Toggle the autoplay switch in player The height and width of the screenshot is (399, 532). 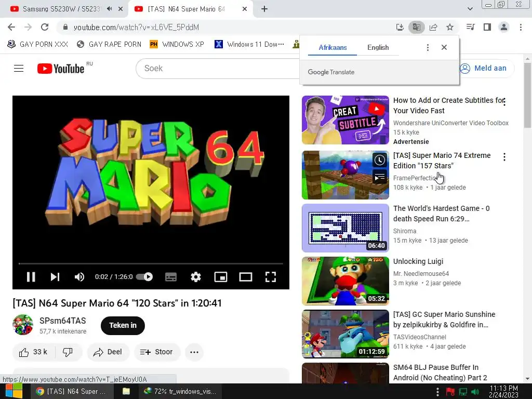click(x=144, y=277)
